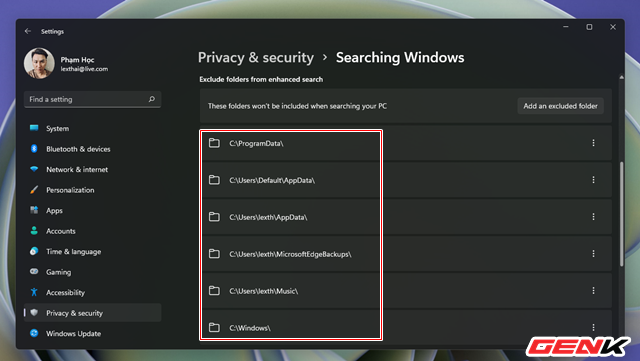
Task: Click Add an excluded folder button
Action: coord(560,106)
